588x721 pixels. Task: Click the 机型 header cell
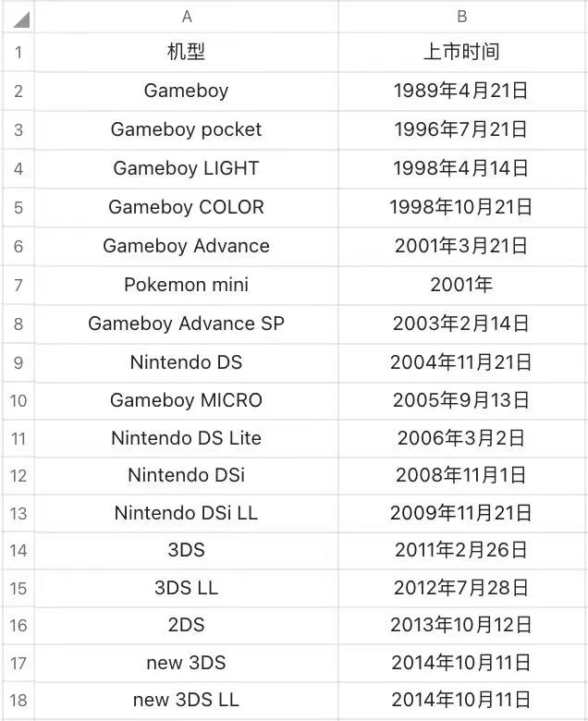pyautogui.click(x=186, y=52)
